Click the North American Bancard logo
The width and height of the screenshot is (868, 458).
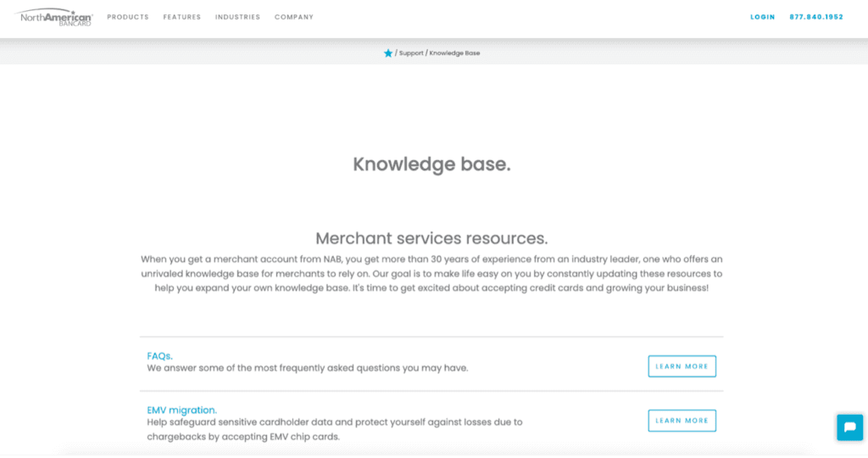pyautogui.click(x=53, y=17)
